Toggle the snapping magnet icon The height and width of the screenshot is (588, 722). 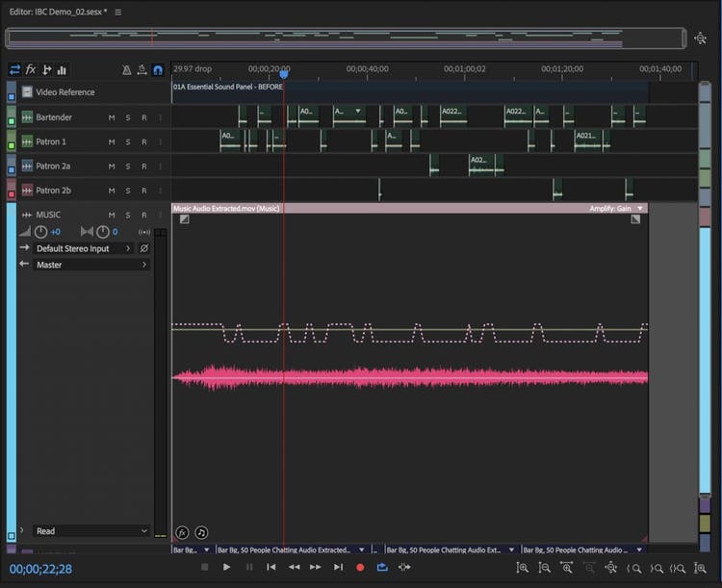coord(158,70)
